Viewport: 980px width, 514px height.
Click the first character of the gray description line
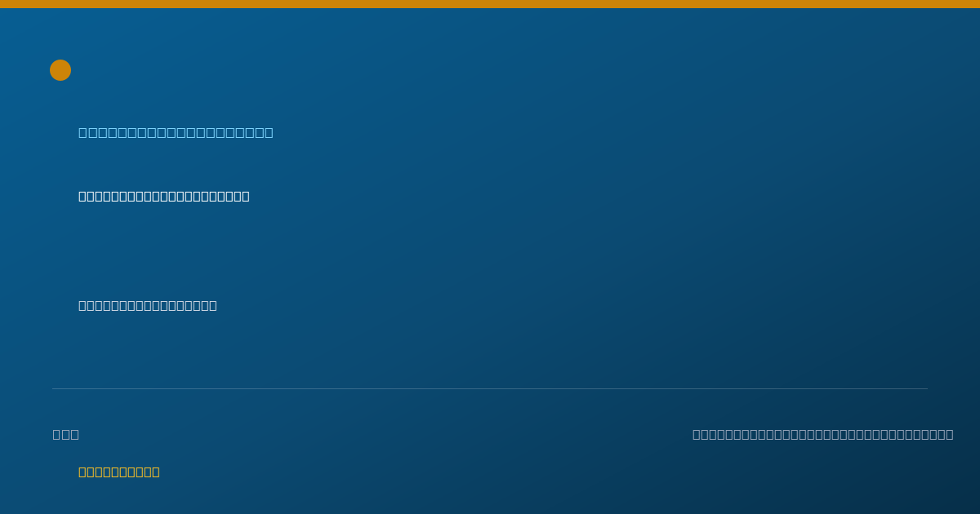[83, 305]
